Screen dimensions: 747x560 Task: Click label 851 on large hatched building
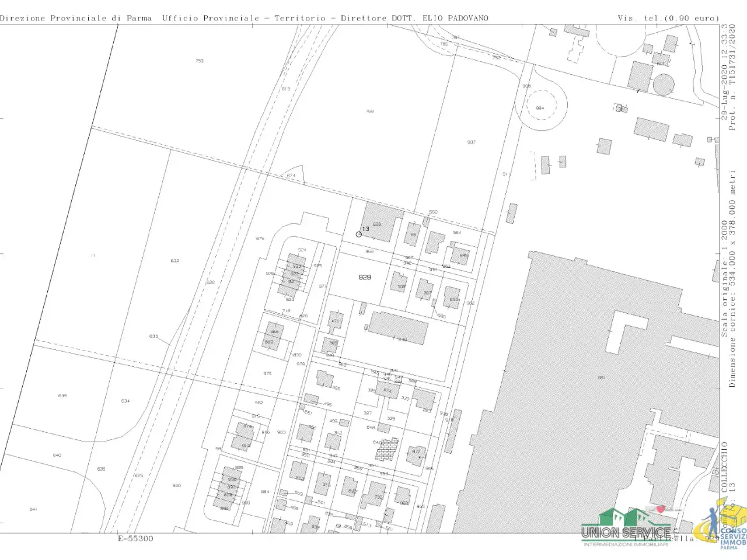(602, 377)
